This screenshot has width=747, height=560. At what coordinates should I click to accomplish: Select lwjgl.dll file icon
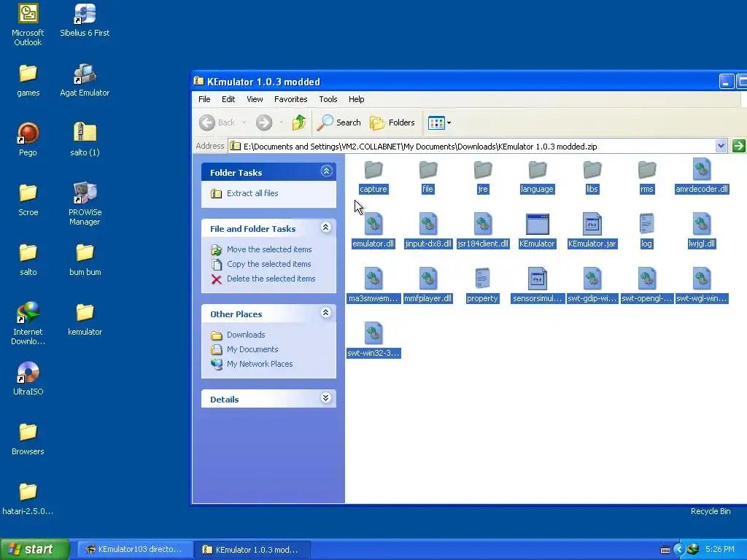click(x=702, y=224)
